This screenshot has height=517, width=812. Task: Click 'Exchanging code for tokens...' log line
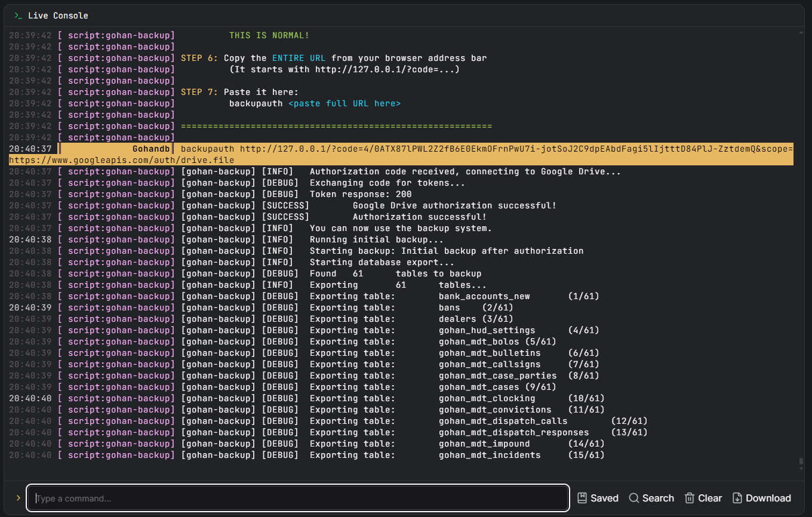(x=387, y=183)
